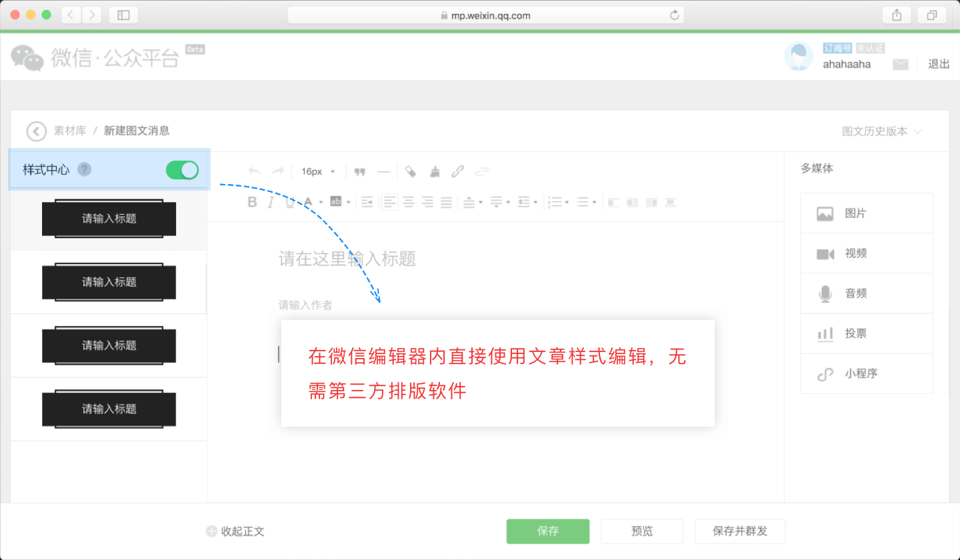Set image to centered block layout
960x560 pixels.
(671, 202)
